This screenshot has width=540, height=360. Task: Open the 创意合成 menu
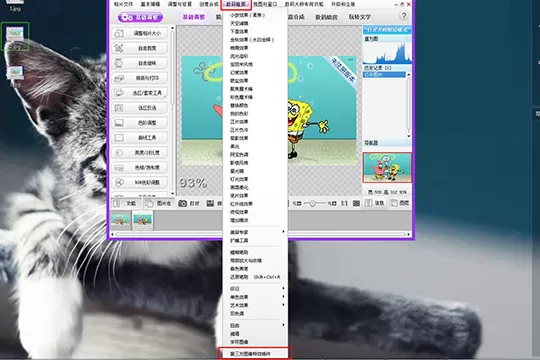click(209, 4)
